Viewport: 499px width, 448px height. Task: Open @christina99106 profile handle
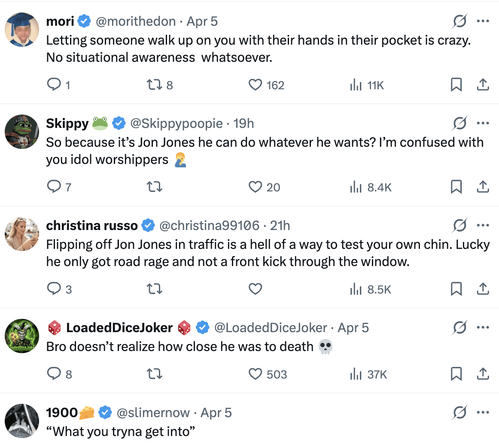click(209, 225)
